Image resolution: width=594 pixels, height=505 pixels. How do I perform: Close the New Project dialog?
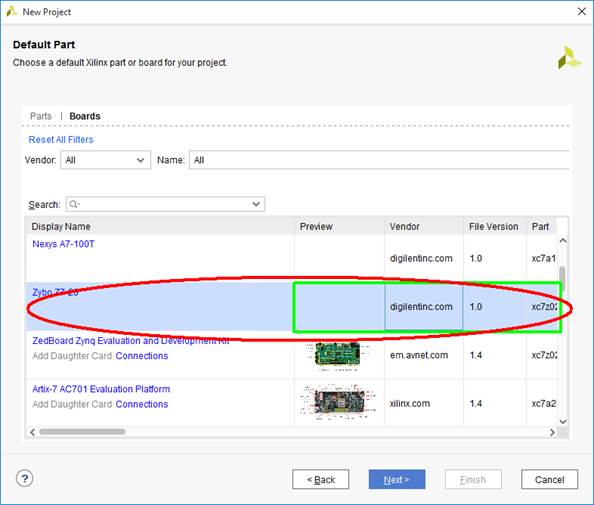[x=581, y=12]
